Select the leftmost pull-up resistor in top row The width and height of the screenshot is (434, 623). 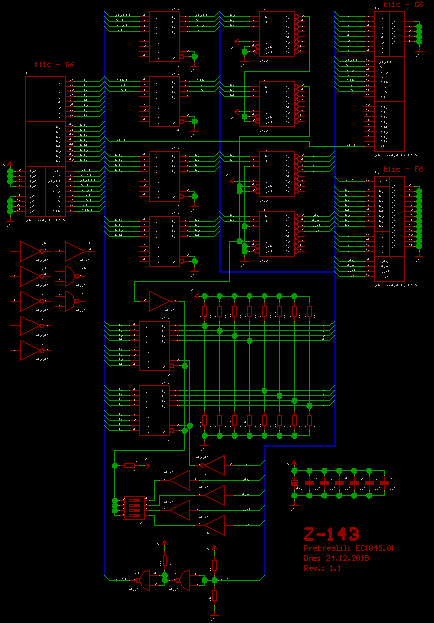205,312
